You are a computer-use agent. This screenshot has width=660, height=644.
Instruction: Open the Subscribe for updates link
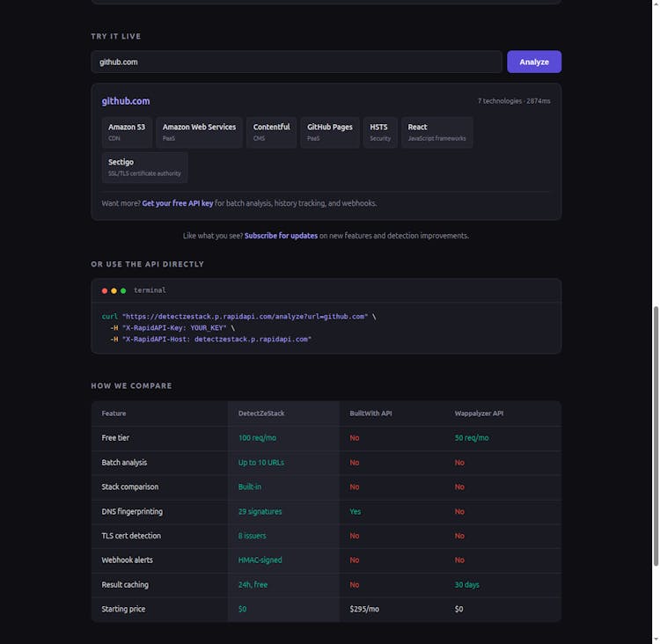pyautogui.click(x=281, y=236)
